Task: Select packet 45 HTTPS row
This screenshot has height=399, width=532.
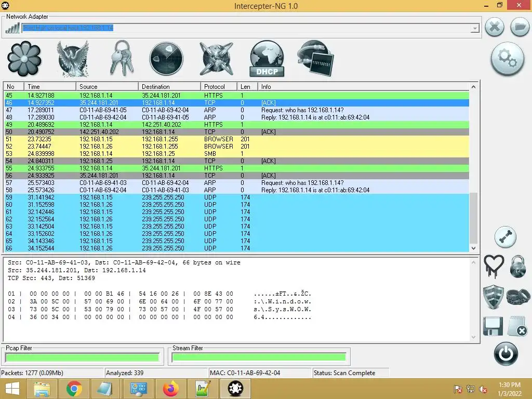Action: (236, 96)
